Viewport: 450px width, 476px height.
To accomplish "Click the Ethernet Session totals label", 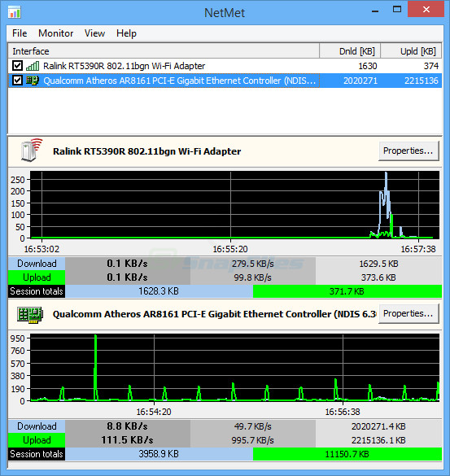I will 37,454.
